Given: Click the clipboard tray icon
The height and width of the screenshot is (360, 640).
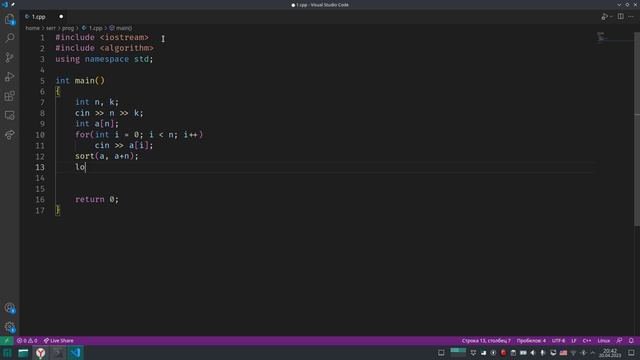Looking at the screenshot, I should [513, 353].
